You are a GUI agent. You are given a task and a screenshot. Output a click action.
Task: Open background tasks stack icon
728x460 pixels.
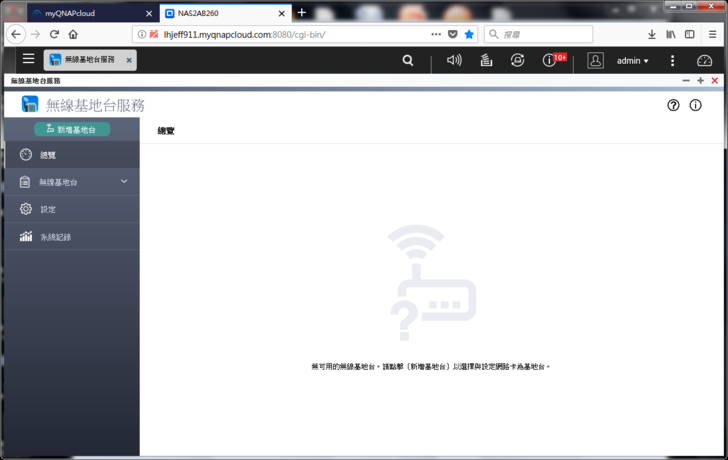point(486,60)
